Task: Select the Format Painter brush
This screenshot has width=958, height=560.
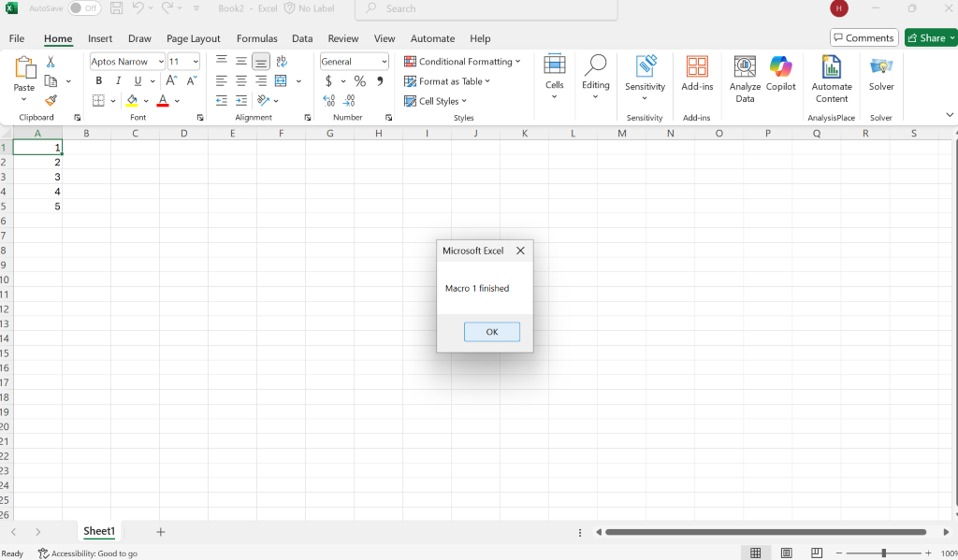Action: [51, 100]
